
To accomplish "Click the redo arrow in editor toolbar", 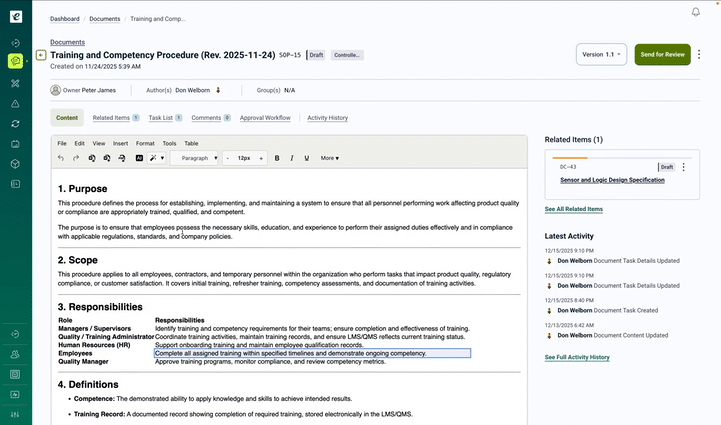I will 76,158.
